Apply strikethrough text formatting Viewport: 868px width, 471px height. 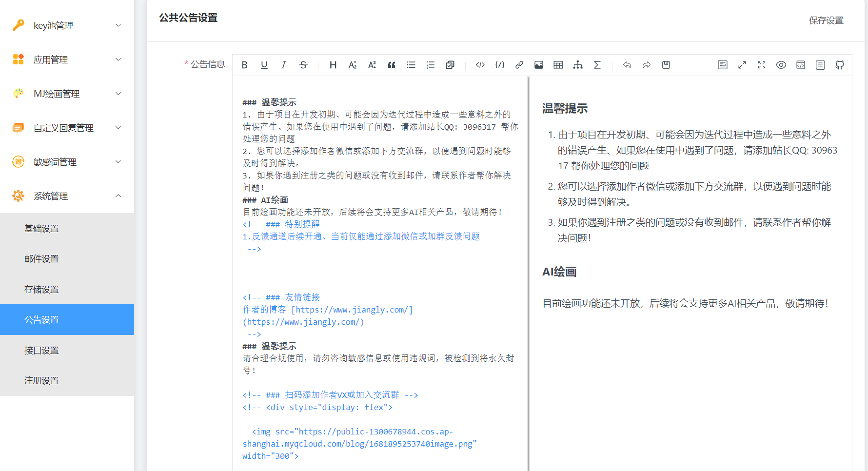click(x=303, y=65)
